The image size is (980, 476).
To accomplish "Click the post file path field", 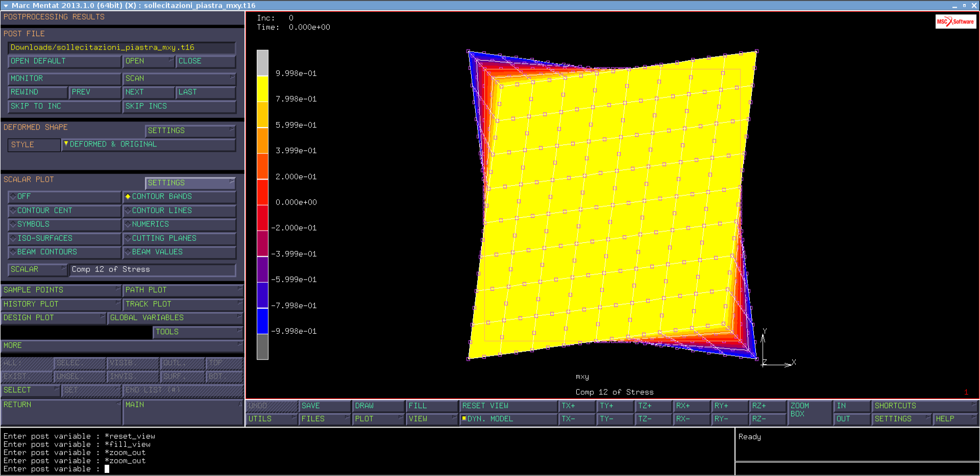I will tap(121, 47).
